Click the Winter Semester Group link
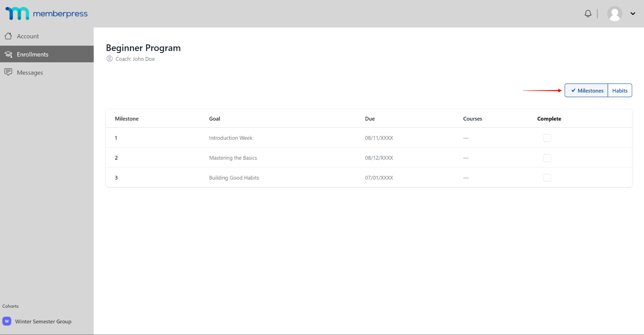This screenshot has height=335, width=644. click(43, 322)
